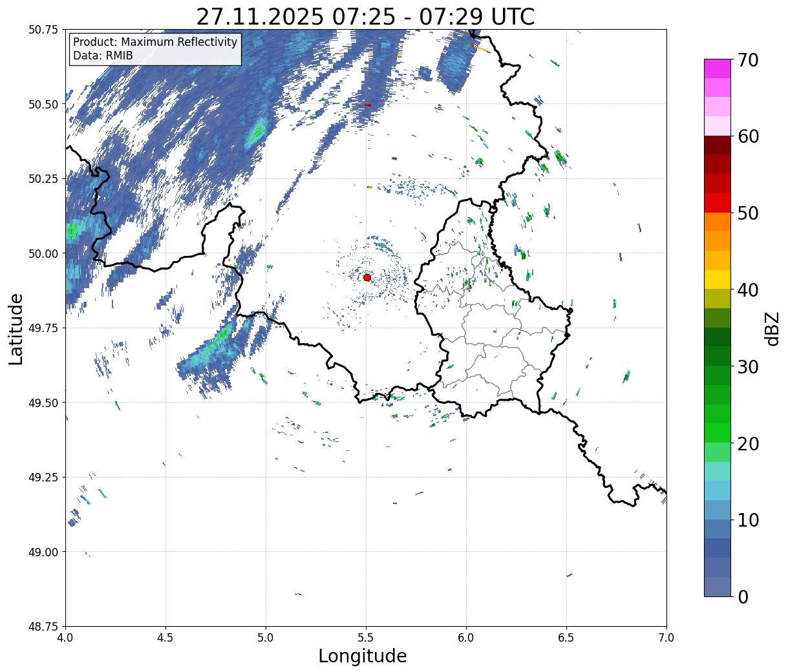Click the longitude tick label 5.5
The width and height of the screenshot is (788, 672).
point(366,637)
